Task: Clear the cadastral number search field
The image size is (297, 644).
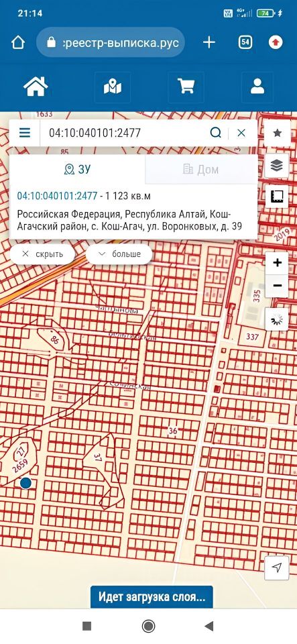Action: pos(241,133)
